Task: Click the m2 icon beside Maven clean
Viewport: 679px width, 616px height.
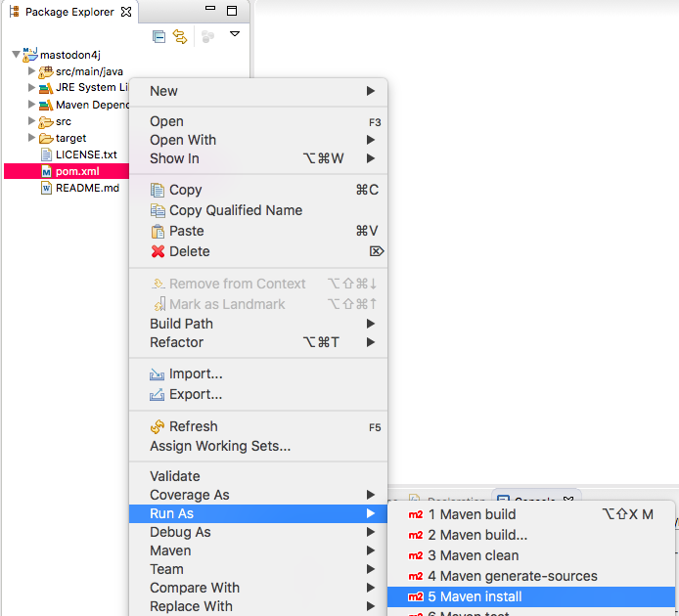Action: [x=415, y=555]
